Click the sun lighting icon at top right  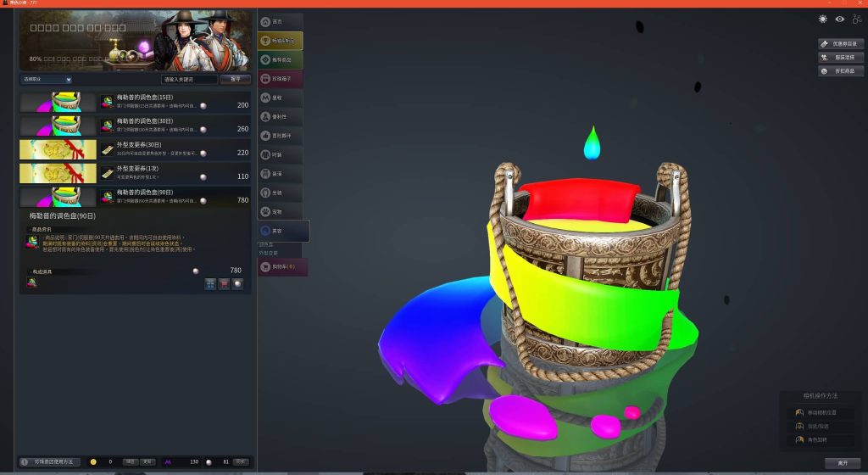(822, 19)
